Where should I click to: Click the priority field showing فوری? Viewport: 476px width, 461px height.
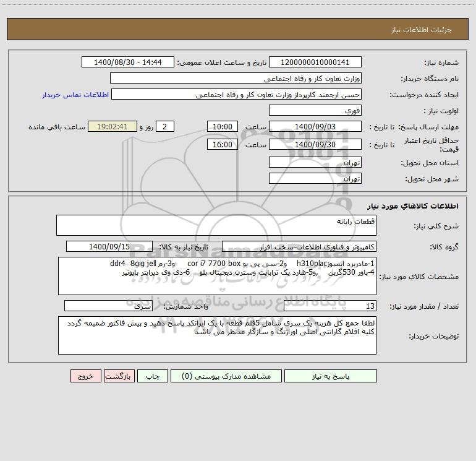click(x=315, y=110)
